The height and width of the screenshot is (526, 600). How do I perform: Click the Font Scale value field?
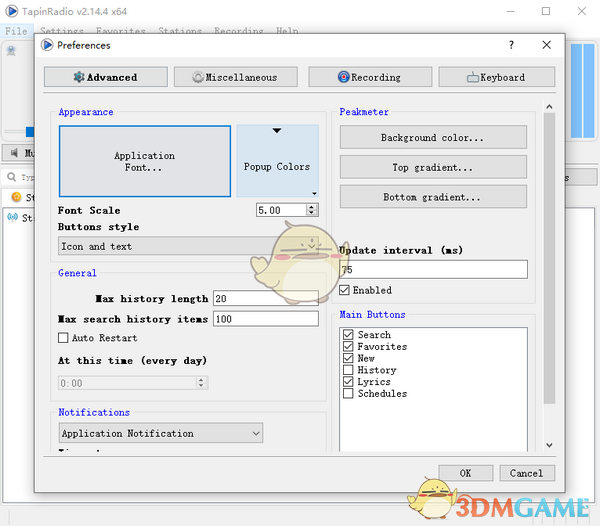(281, 210)
